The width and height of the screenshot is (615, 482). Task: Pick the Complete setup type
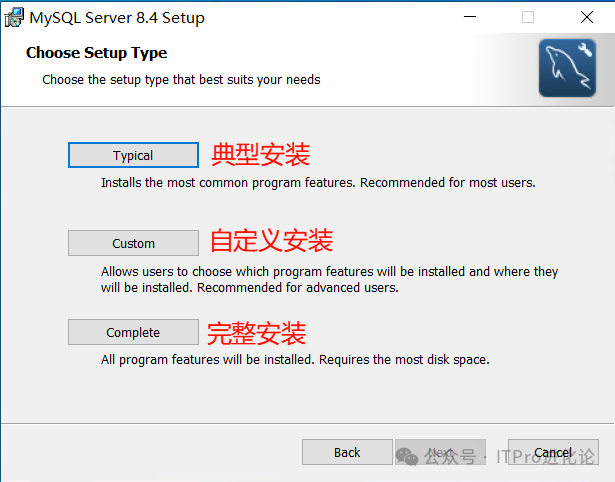(133, 332)
